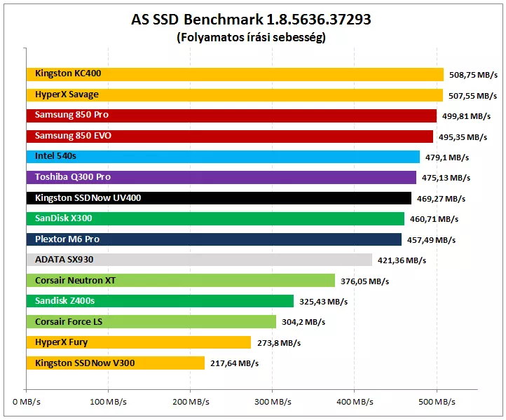The height and width of the screenshot is (420, 506).
Task: Select the Kingston SSDNow UV400 bar
Action: [219, 198]
